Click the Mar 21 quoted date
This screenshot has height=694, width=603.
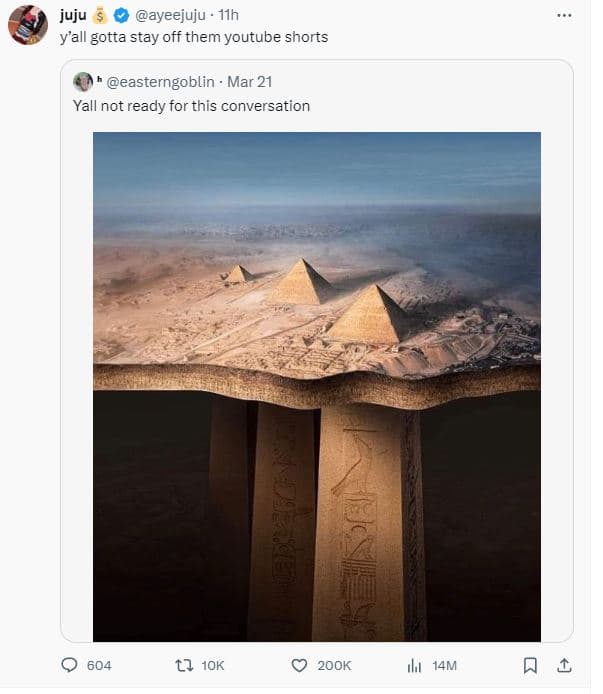(249, 82)
